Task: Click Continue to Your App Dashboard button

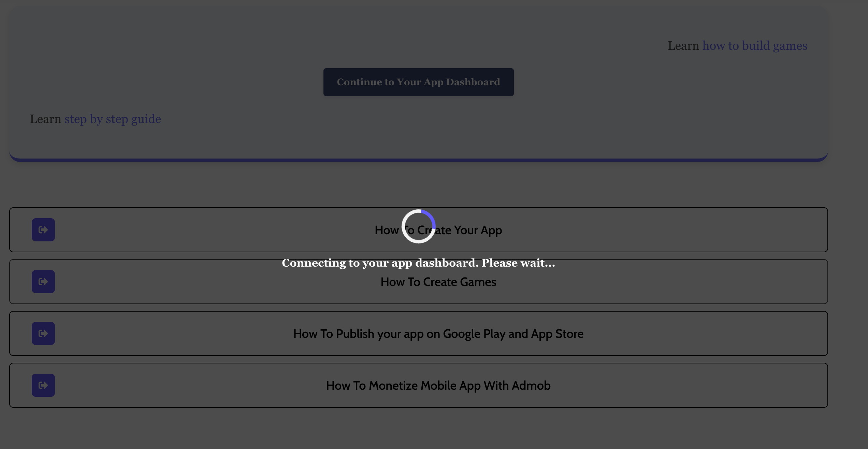Action: click(419, 82)
